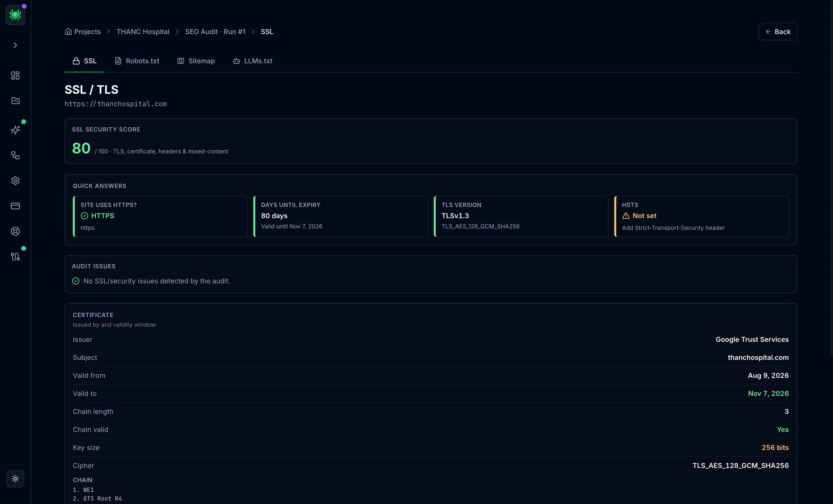This screenshot has width=833, height=504.
Task: Click the Site Uses HTTPS quick answer card
Action: click(x=160, y=216)
